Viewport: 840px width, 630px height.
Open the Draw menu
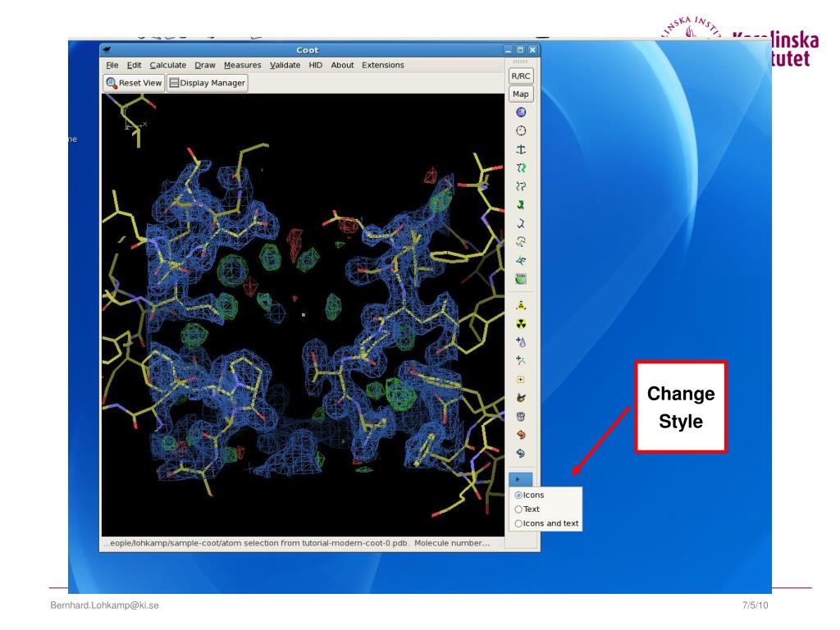point(204,66)
